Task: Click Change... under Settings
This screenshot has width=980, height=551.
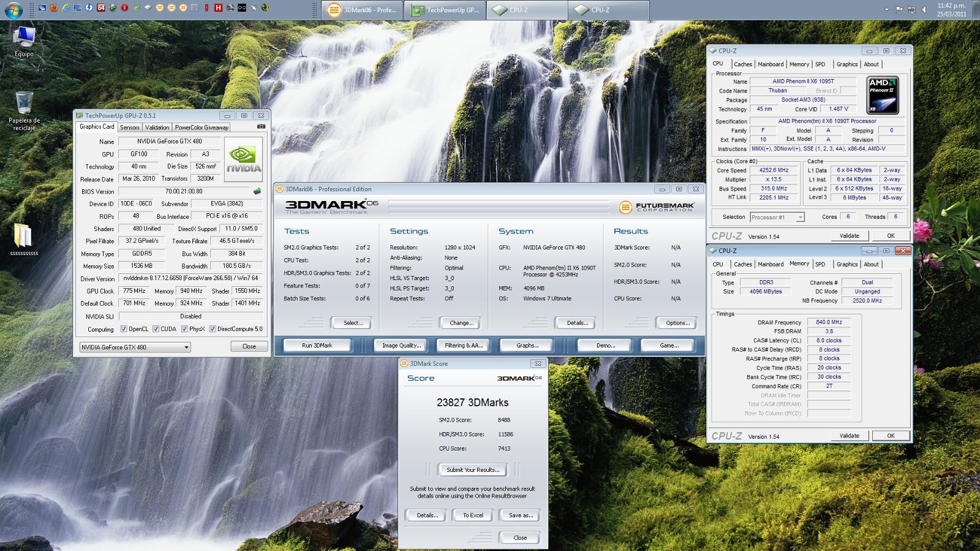Action: coord(461,323)
